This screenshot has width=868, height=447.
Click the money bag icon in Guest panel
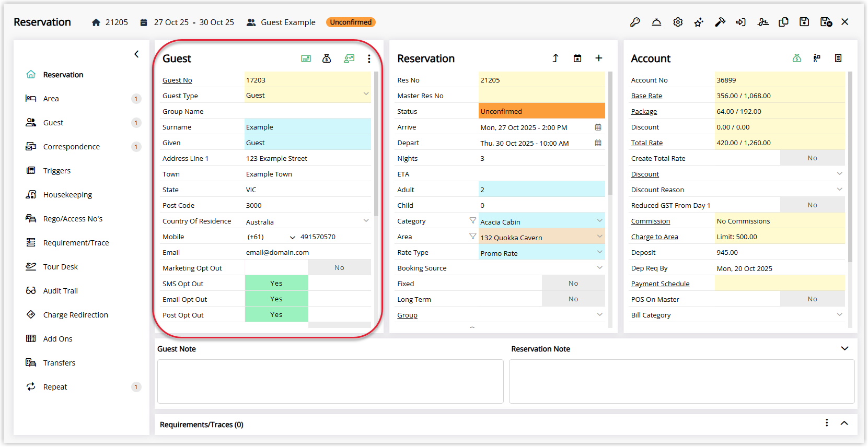pos(327,58)
